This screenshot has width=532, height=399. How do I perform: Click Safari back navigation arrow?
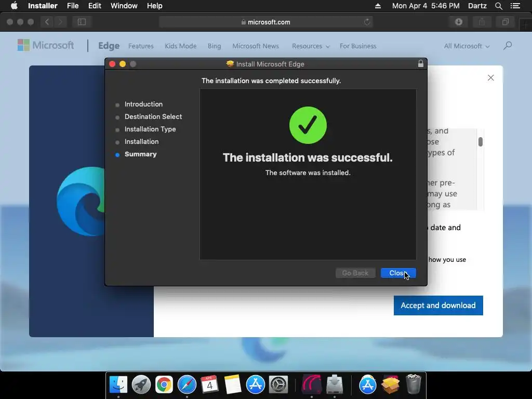tap(47, 22)
